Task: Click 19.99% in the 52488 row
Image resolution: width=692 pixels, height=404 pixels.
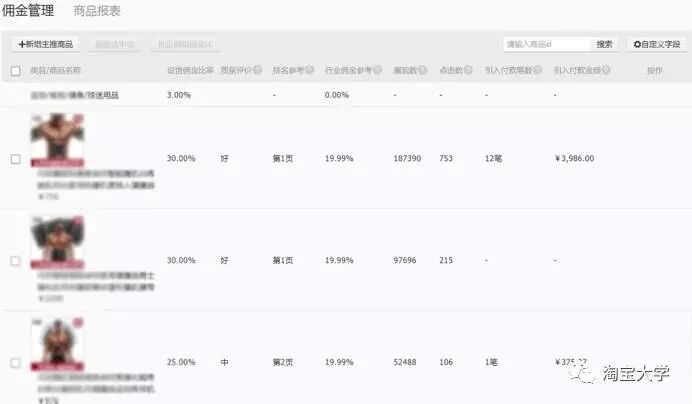Action: [339, 362]
